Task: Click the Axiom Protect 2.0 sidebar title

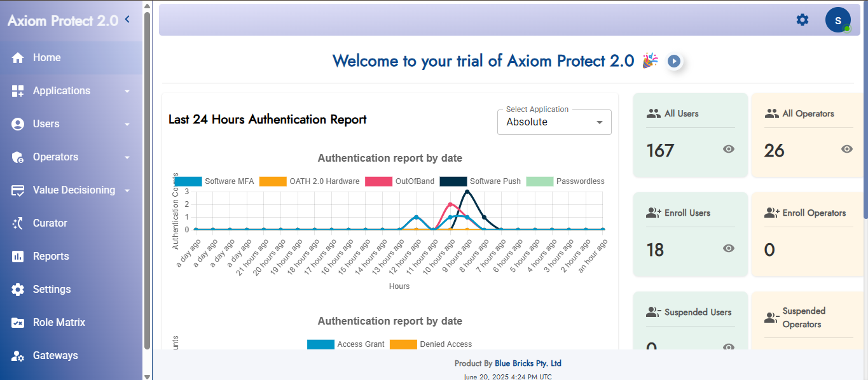Action: [63, 20]
